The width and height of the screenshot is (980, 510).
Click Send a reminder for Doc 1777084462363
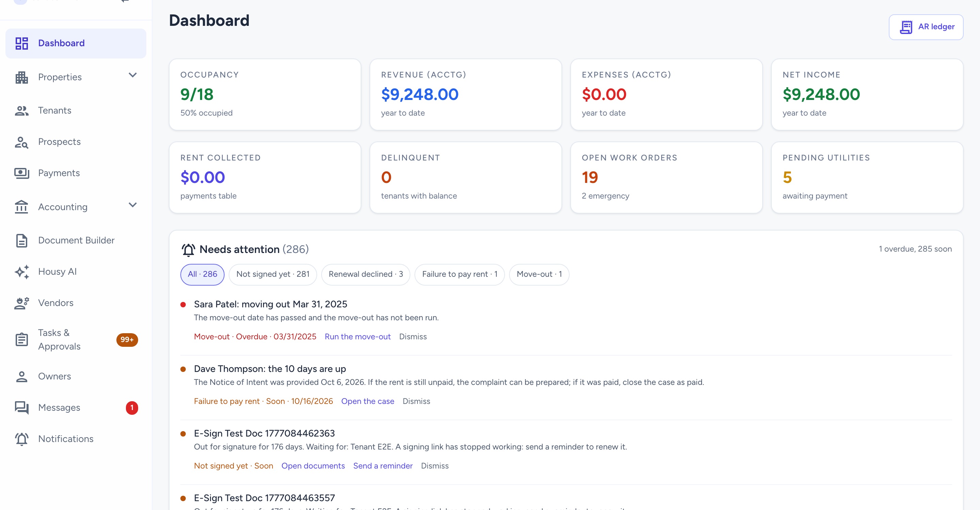pos(383,466)
